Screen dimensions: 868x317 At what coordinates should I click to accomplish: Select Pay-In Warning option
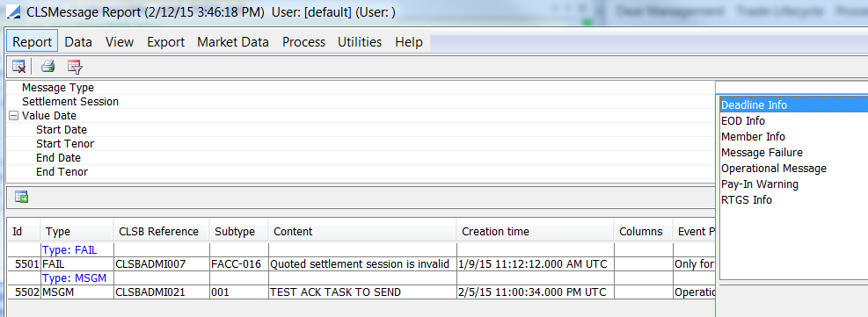click(x=760, y=184)
